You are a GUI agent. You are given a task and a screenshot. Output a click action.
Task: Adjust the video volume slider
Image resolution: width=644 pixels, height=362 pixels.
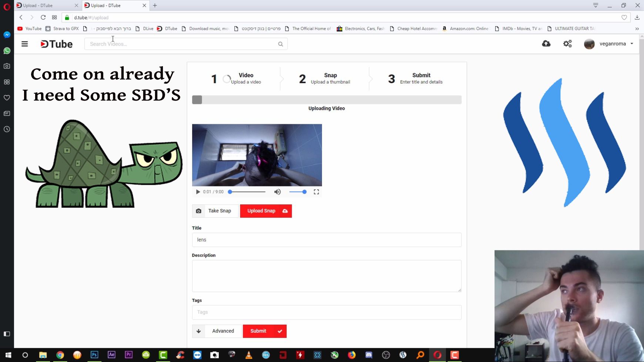click(x=298, y=192)
